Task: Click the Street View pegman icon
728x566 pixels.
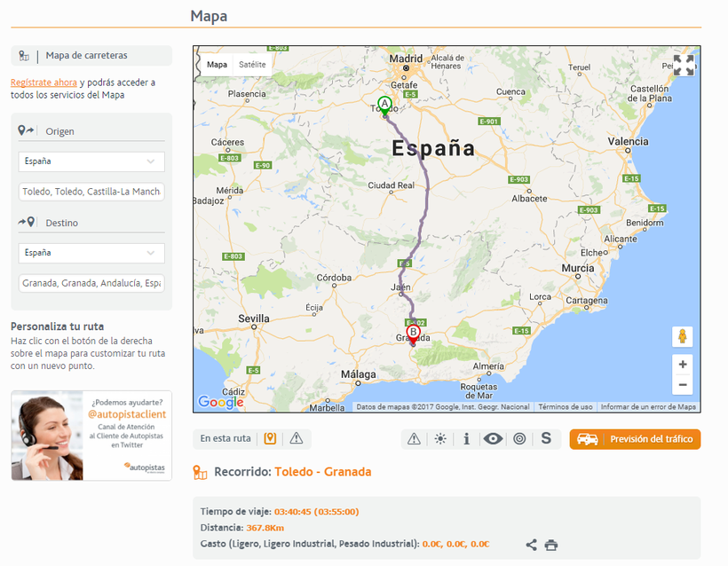Action: [682, 337]
